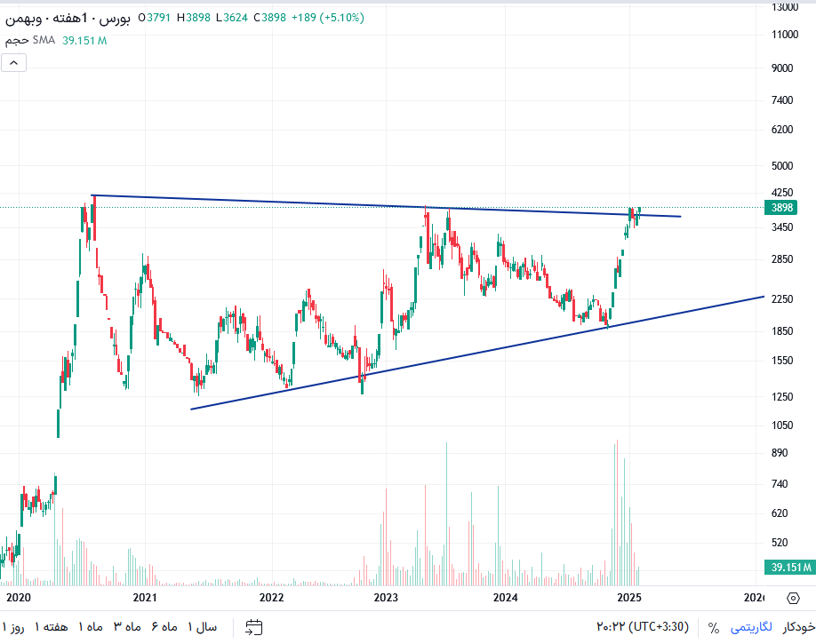Viewport: 816px width, 644px height.
Task: Click the 1250 price axis label
Action: click(x=782, y=397)
